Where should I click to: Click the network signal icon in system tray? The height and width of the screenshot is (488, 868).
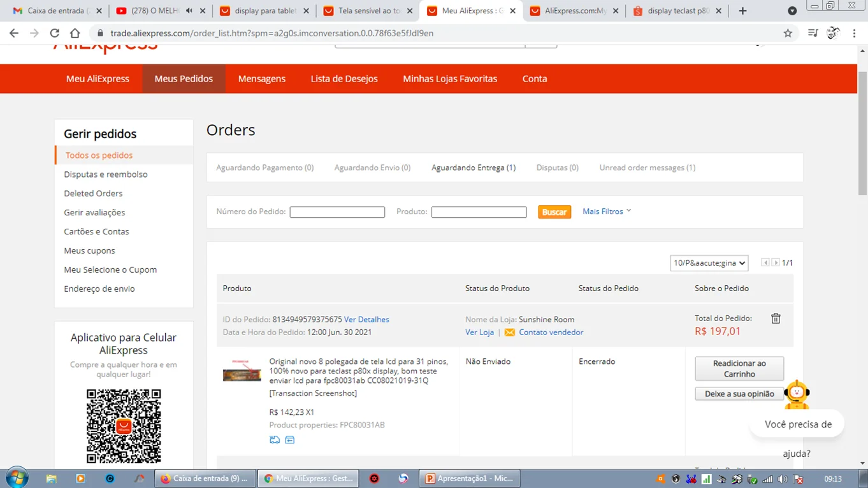click(767, 479)
